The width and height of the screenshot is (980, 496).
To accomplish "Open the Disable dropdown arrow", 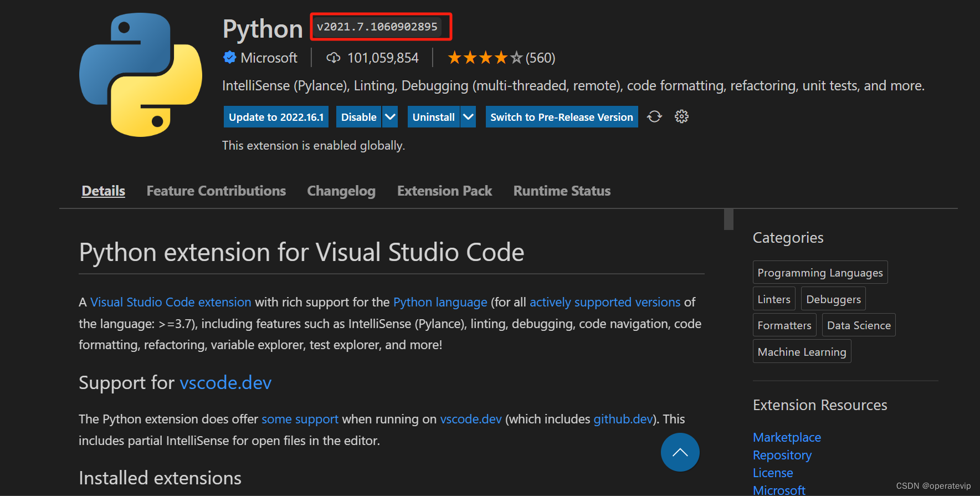I will click(390, 117).
